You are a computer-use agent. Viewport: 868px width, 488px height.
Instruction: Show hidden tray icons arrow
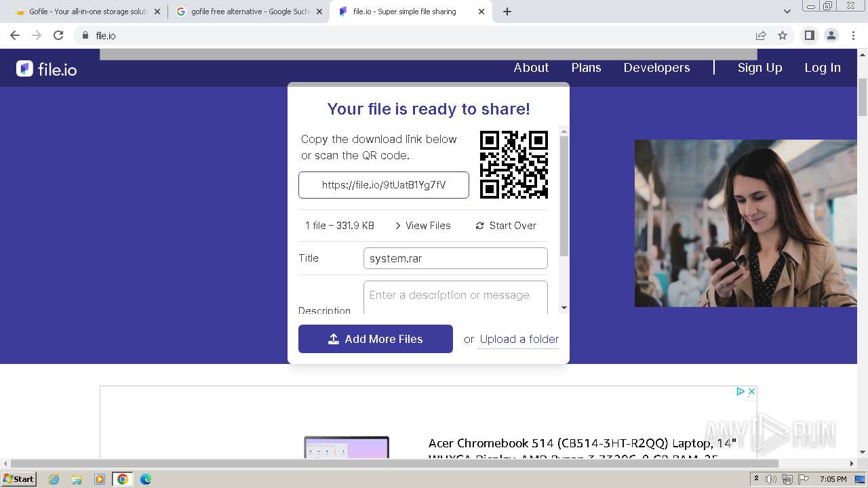[x=756, y=479]
